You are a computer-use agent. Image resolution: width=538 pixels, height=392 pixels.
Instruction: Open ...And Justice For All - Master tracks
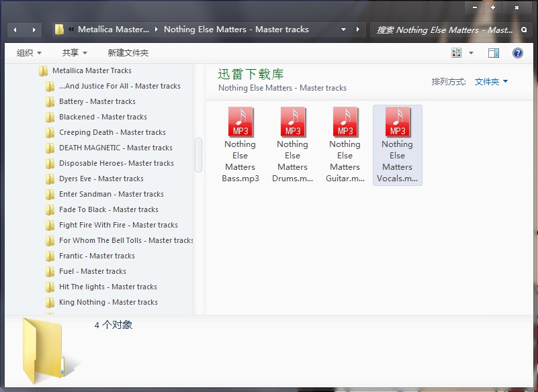[x=120, y=86]
